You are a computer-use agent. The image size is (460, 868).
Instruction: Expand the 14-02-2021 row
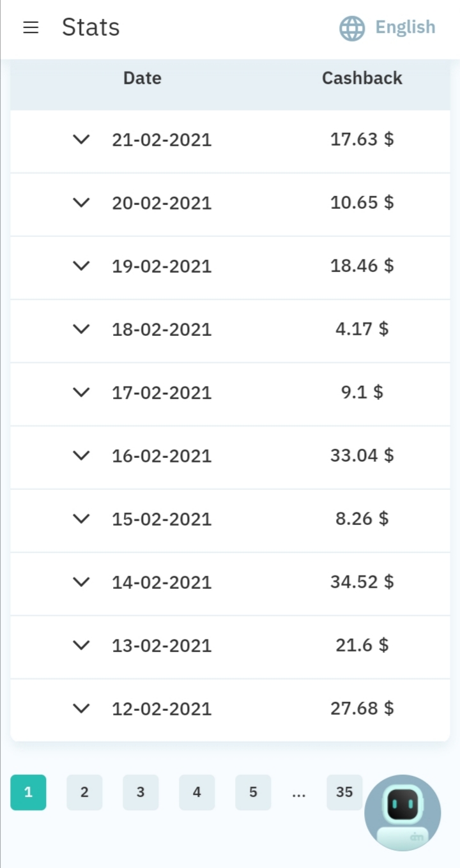coord(81,582)
